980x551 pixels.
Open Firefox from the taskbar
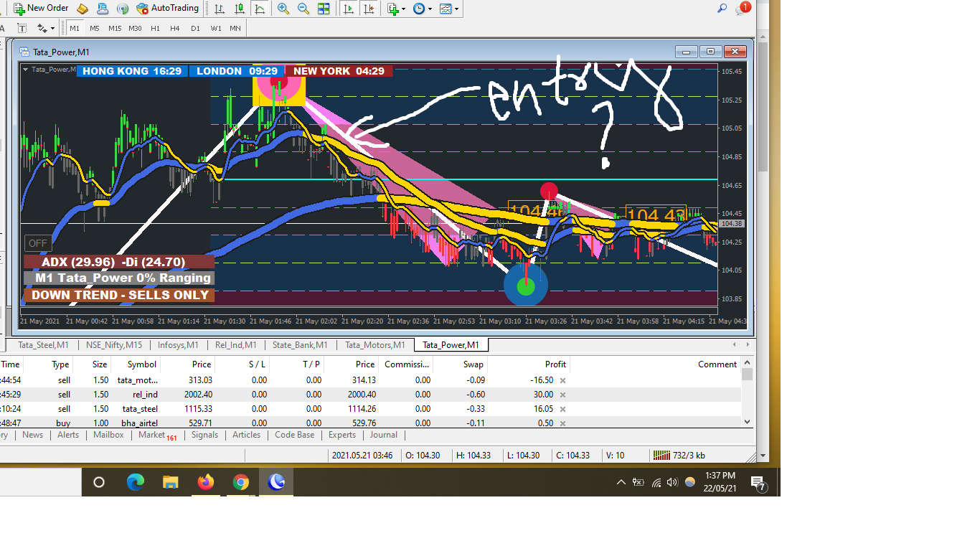pyautogui.click(x=206, y=482)
